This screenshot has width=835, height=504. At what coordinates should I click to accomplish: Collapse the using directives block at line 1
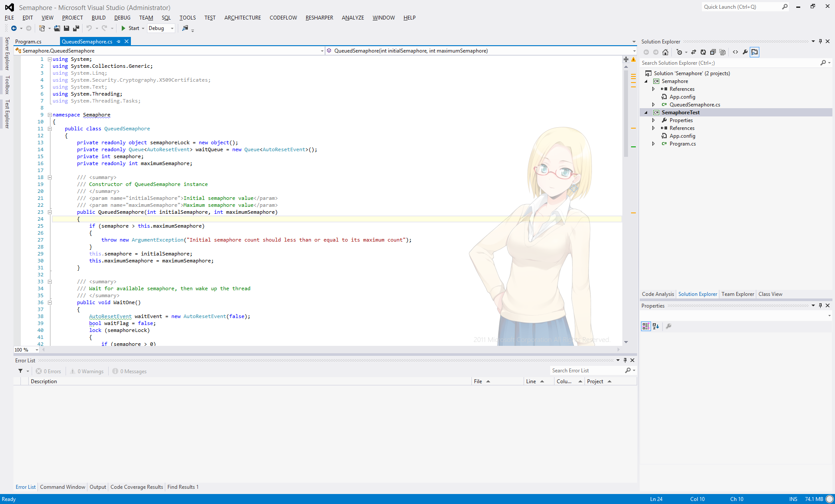[x=50, y=59]
